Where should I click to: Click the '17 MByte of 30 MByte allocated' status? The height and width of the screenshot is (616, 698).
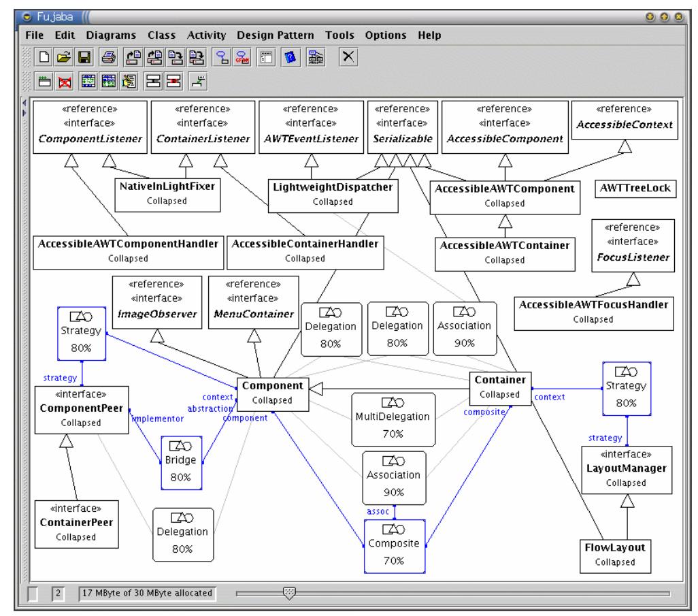147,594
